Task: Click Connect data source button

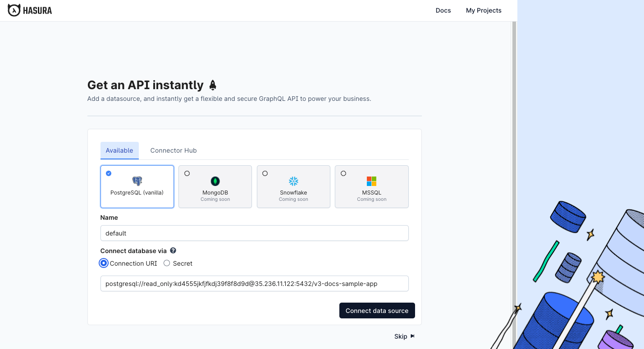Action: (377, 311)
